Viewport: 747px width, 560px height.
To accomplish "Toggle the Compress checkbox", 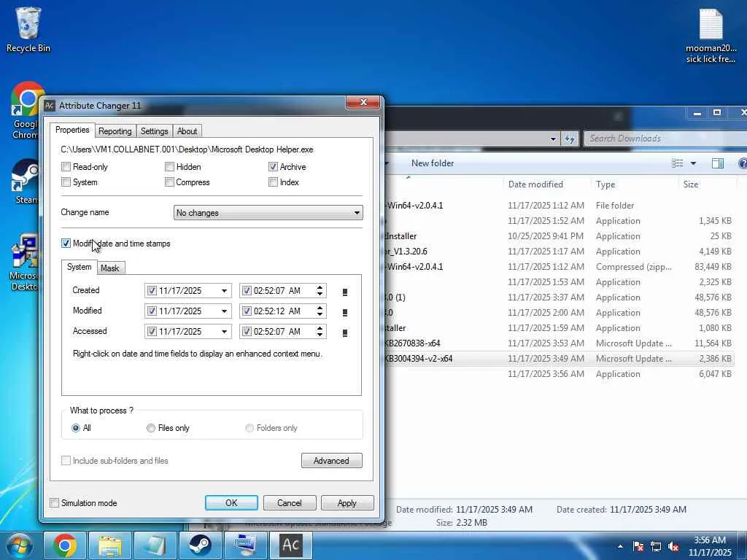I will (169, 182).
